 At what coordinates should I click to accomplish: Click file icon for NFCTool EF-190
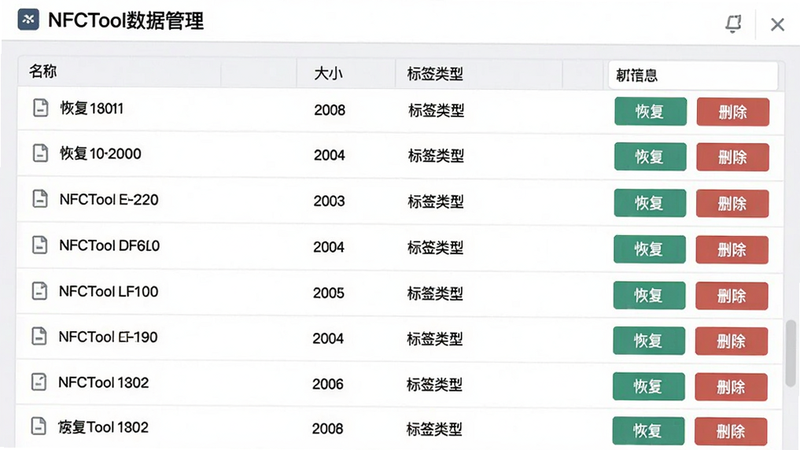coord(39,336)
